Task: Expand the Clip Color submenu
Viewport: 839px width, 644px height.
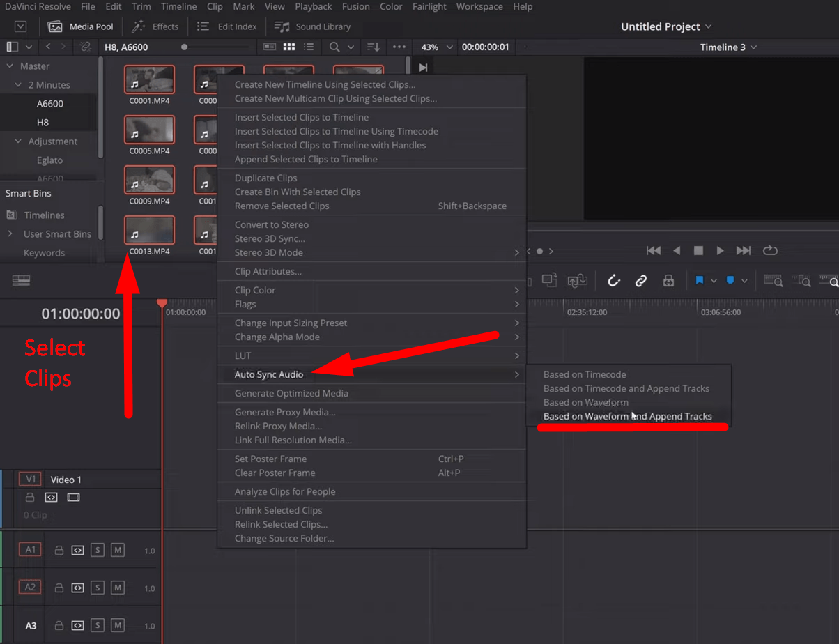Action: click(371, 290)
